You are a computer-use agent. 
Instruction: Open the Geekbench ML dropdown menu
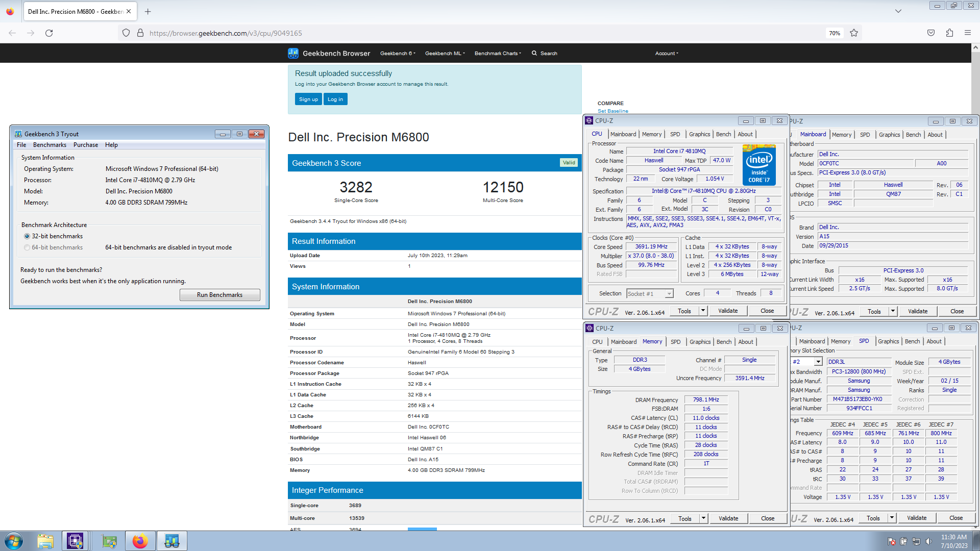pyautogui.click(x=445, y=53)
